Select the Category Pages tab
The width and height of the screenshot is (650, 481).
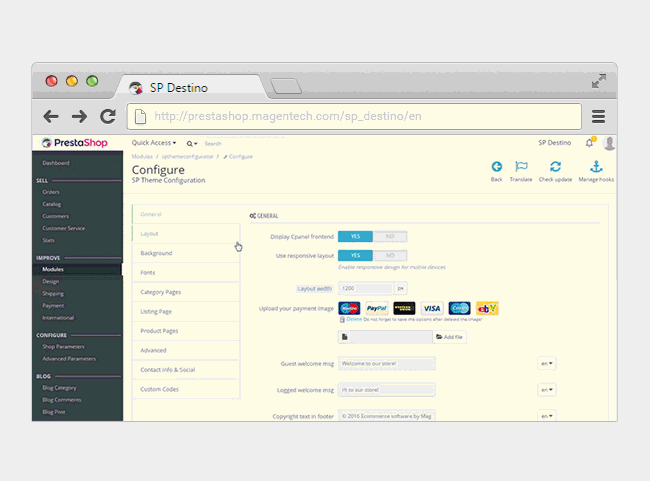click(186, 292)
